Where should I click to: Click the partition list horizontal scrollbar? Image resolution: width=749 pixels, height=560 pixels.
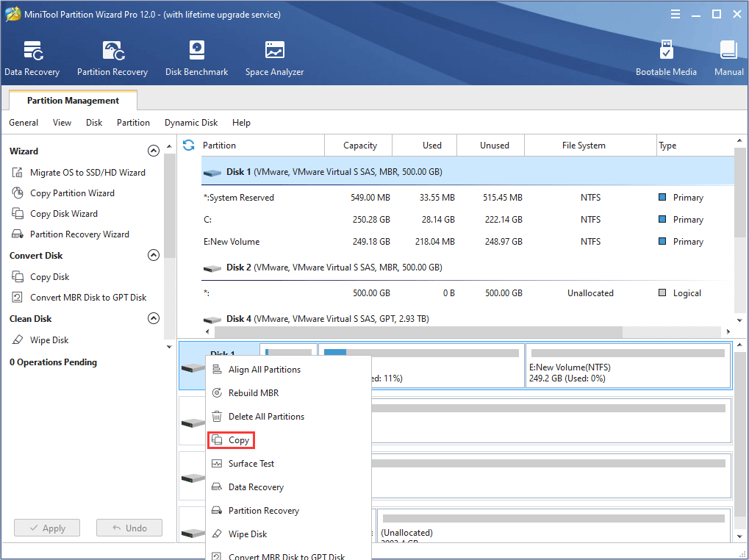[418, 331]
